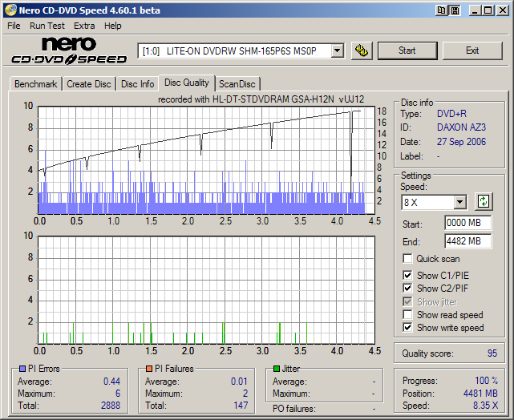This screenshot has height=420, width=514.
Task: Click the PI failures lower graph
Action: click(206, 289)
